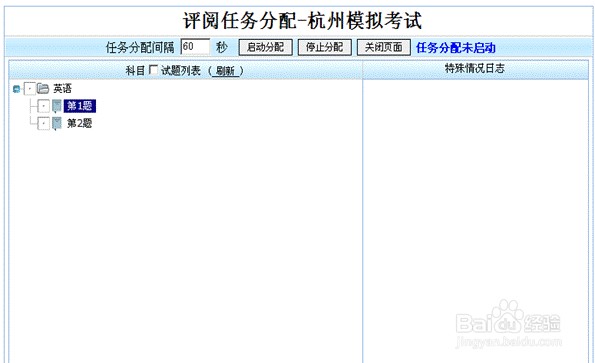
Task: Click the 关闭页面 button
Action: 384,47
